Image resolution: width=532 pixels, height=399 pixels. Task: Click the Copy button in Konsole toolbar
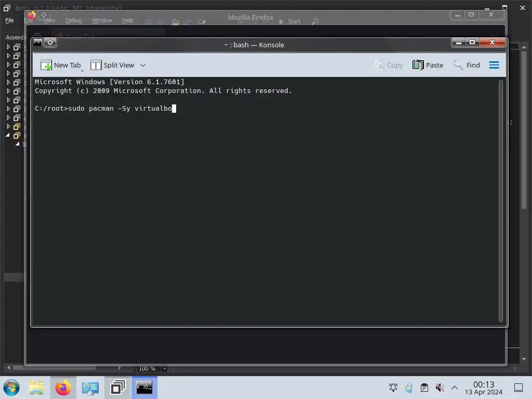tap(389, 65)
